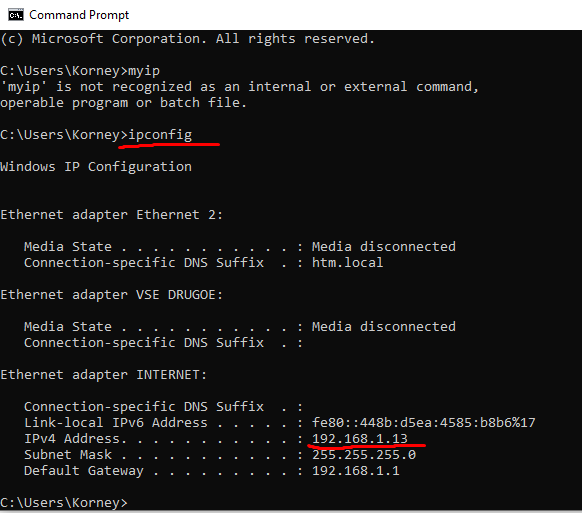
Task: Click the Windows IP Configuration heading
Action: point(96,167)
